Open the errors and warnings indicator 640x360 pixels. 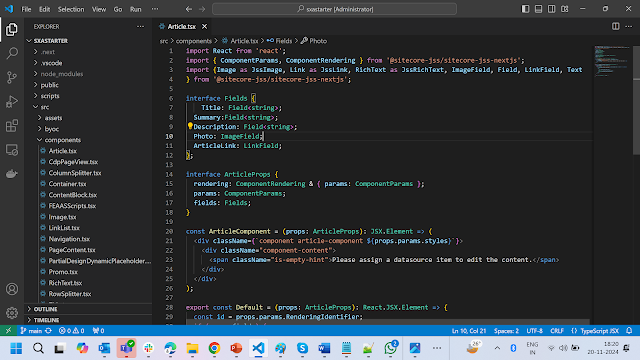tap(71, 331)
